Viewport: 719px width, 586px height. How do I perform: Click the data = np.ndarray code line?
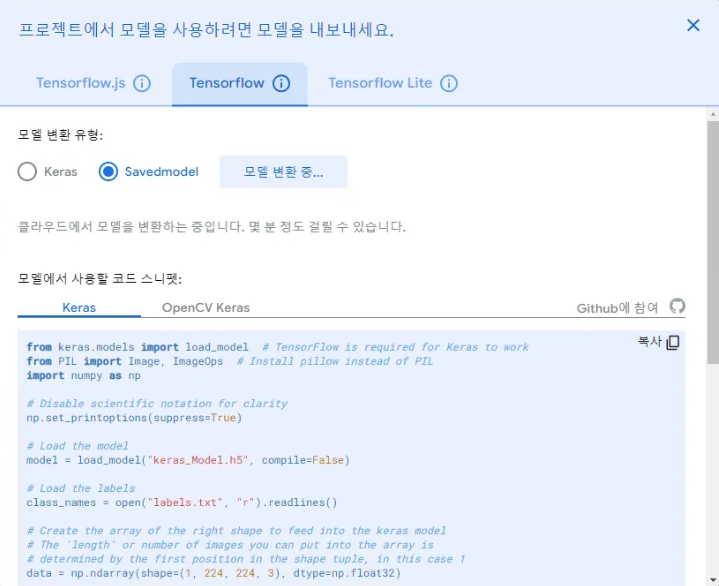[x=213, y=573]
